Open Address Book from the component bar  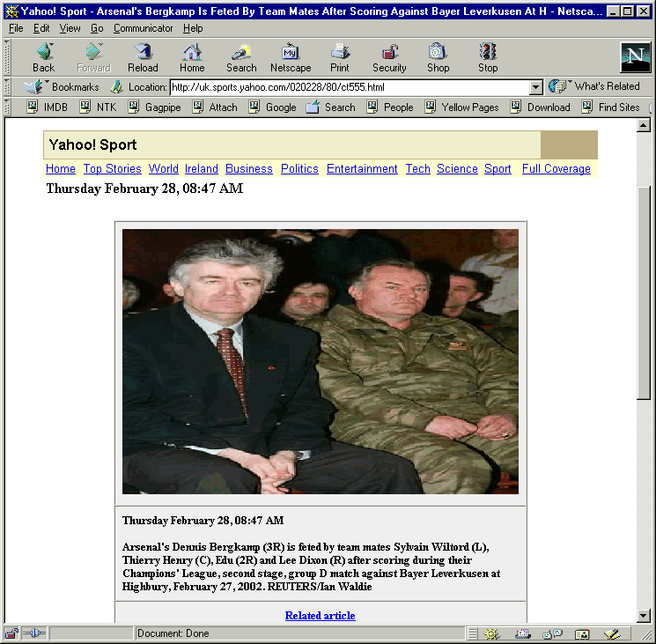pyautogui.click(x=582, y=634)
